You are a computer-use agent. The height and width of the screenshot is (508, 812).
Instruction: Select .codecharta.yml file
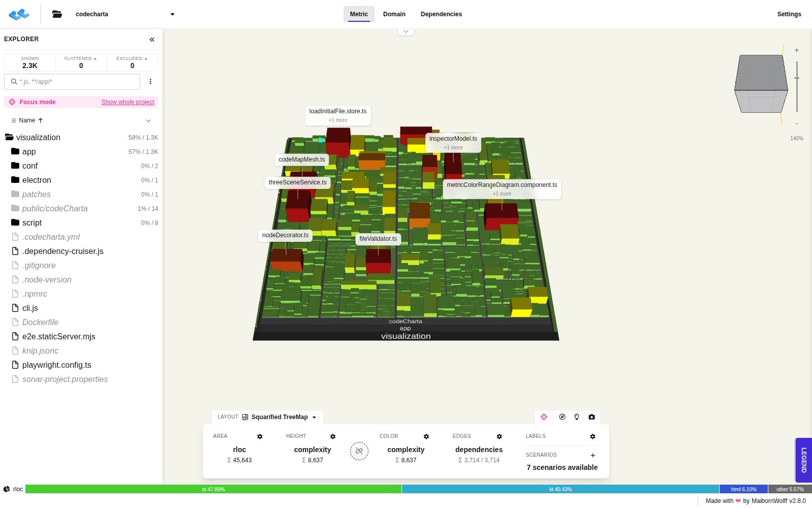[81, 237]
